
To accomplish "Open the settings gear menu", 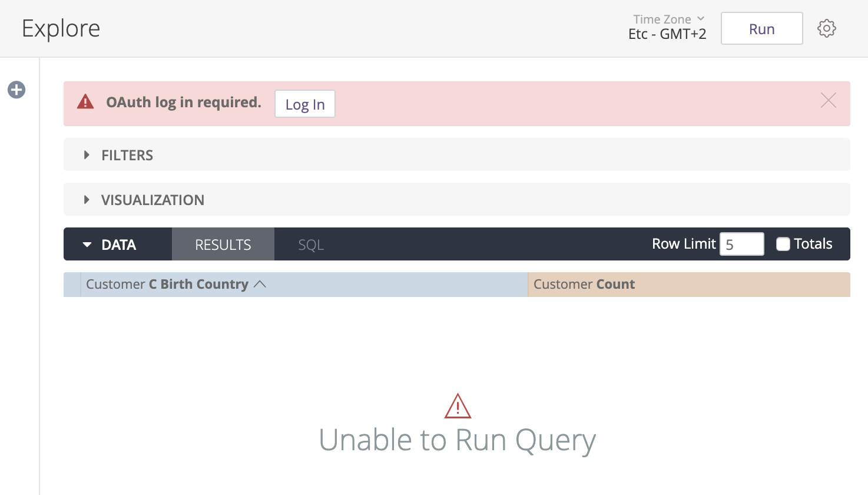I will pos(826,28).
